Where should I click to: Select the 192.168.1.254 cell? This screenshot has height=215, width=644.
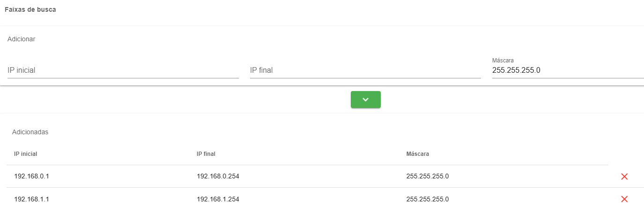218,199
